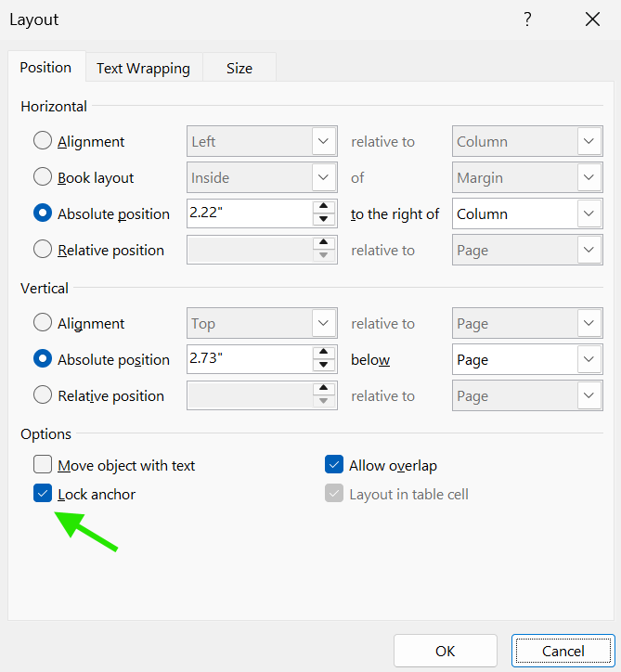Select Horizontal Alignment radio button

click(43, 140)
